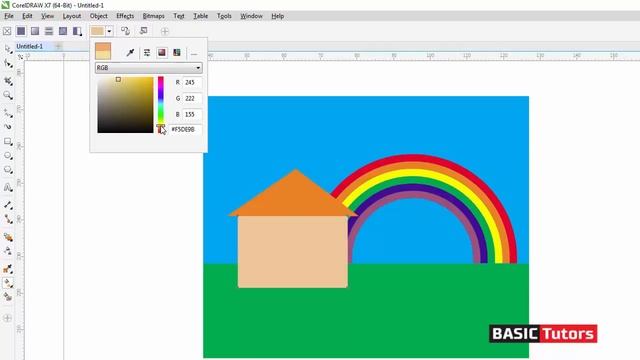Open the Object menu
Screen dimensions: 640x360
pos(98,16)
